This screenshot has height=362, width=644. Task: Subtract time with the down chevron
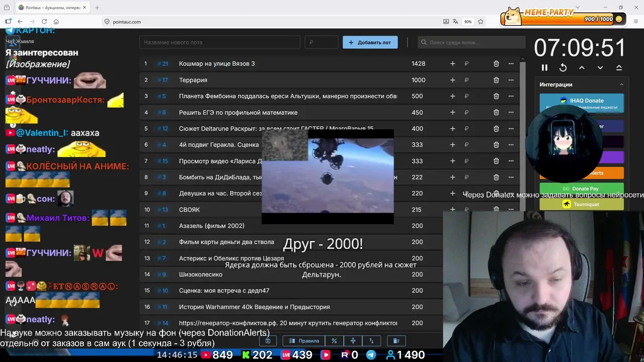tap(600, 67)
